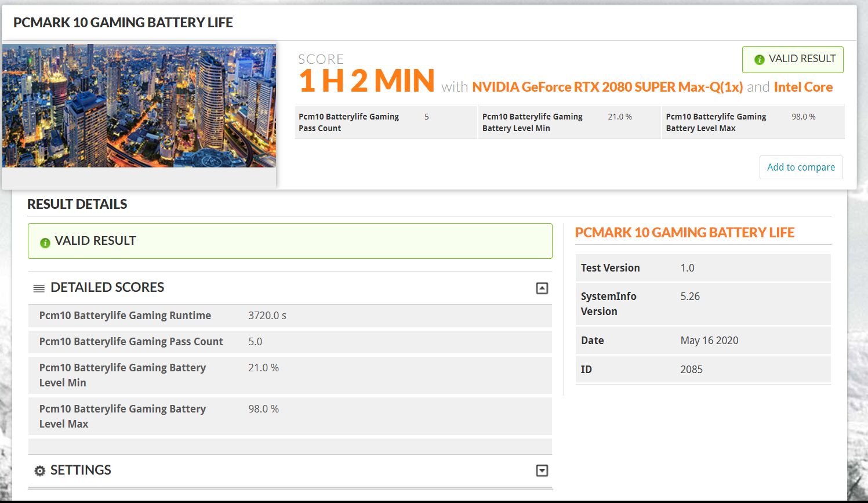Click the 3720.0 s runtime value
The width and height of the screenshot is (868, 503).
tap(267, 316)
